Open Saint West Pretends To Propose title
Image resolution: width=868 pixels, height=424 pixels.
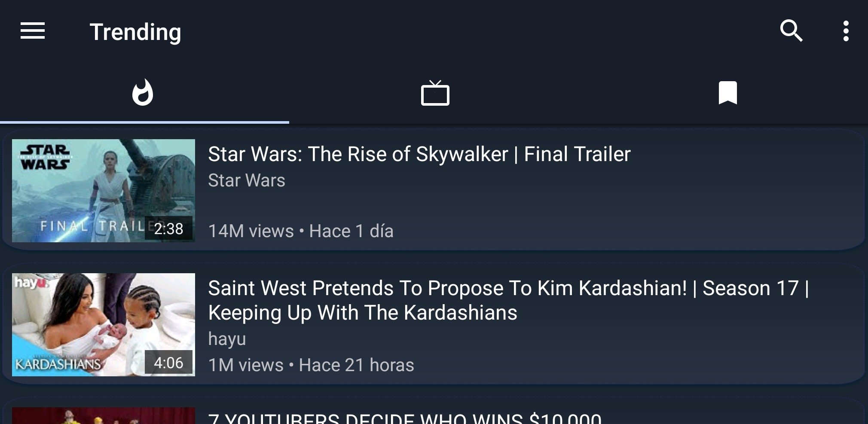[509, 300]
